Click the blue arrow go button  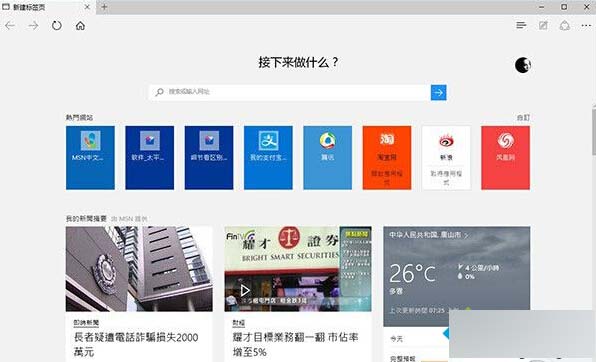pos(439,92)
